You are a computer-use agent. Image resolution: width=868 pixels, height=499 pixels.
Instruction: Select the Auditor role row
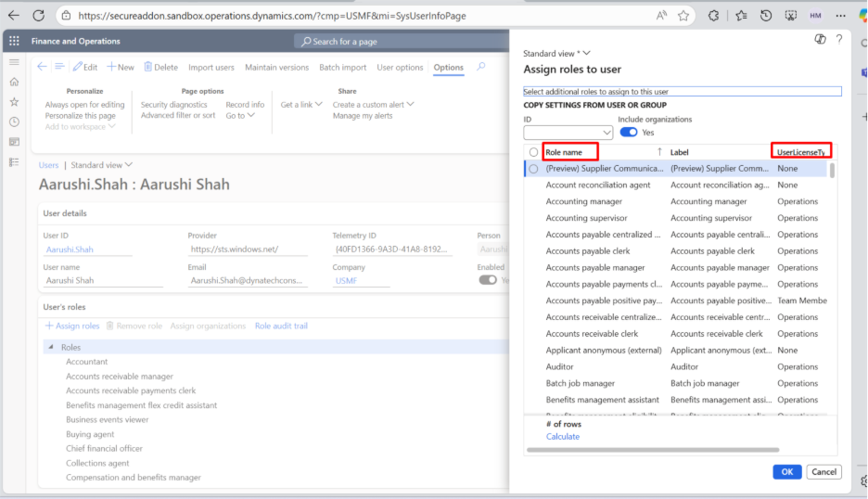pyautogui.click(x=675, y=366)
